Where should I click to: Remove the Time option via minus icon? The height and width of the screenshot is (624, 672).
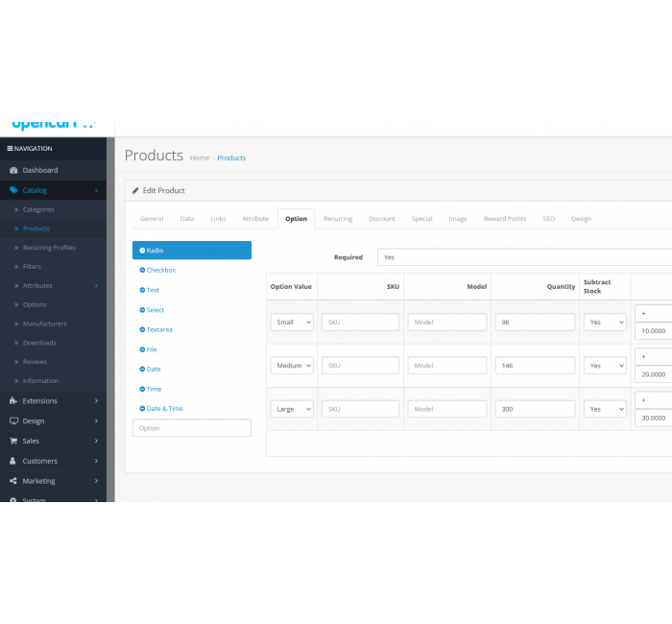[x=142, y=389]
